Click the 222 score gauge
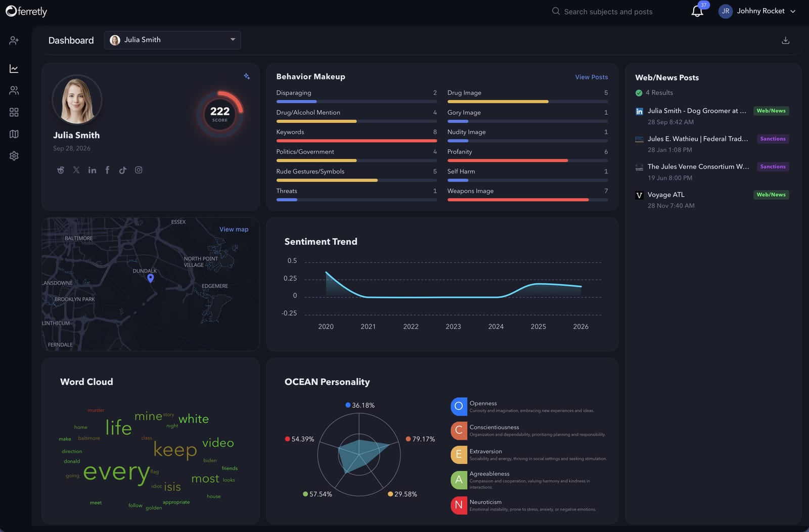This screenshot has width=809, height=532. [220, 114]
